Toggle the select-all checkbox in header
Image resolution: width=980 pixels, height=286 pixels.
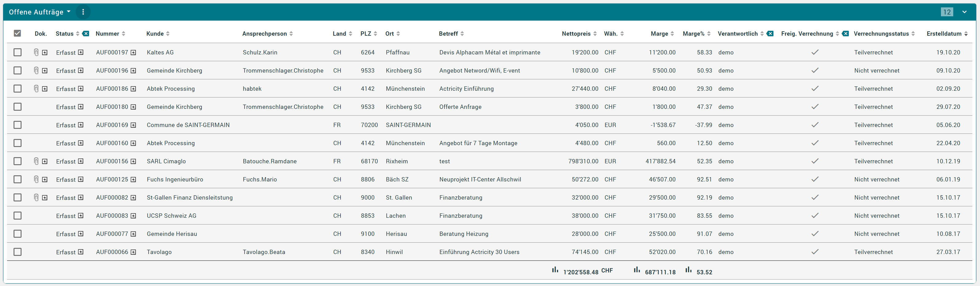(x=17, y=34)
